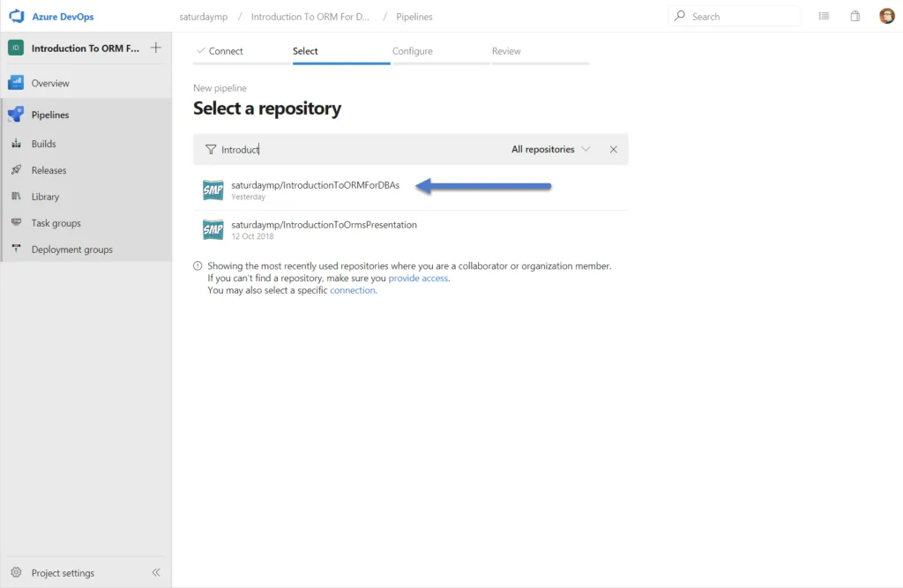Click the Select step tab
The image size is (903, 588).
[x=305, y=50]
